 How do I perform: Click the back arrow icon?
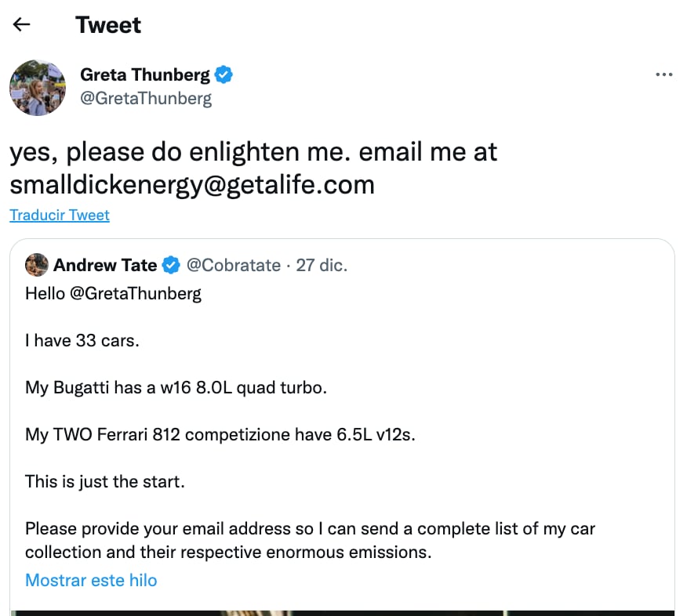22,24
